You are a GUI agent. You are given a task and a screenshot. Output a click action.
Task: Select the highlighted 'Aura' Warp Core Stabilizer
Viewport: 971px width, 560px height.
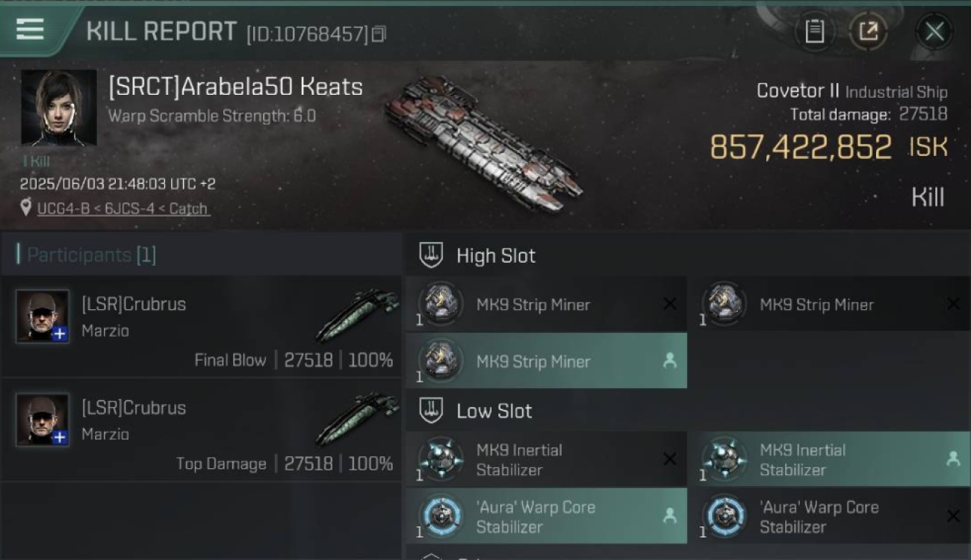pyautogui.click(x=547, y=516)
